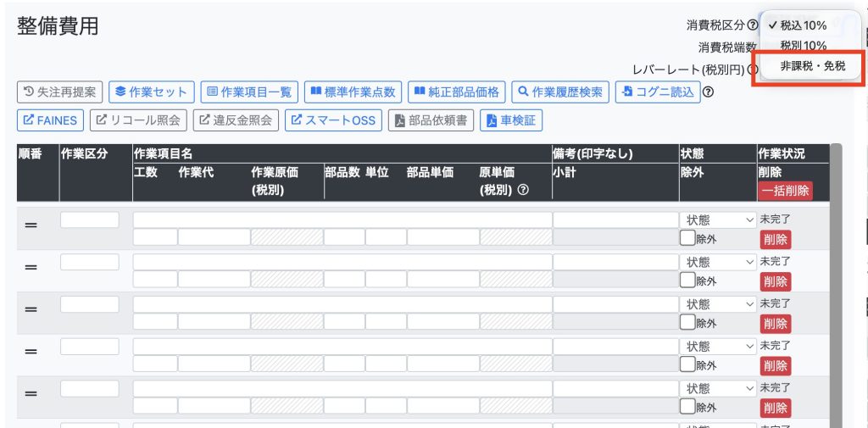868x428 pixels.
Task: Click the help icon beside 原単価(税別)
Action: [x=523, y=190]
